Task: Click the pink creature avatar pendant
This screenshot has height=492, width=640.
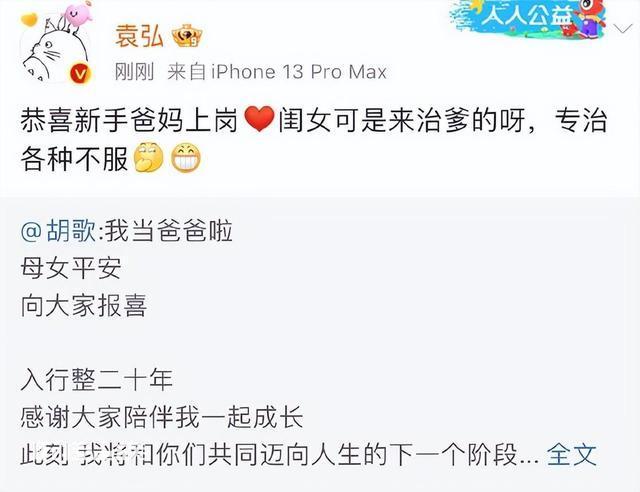Action: [x=77, y=13]
